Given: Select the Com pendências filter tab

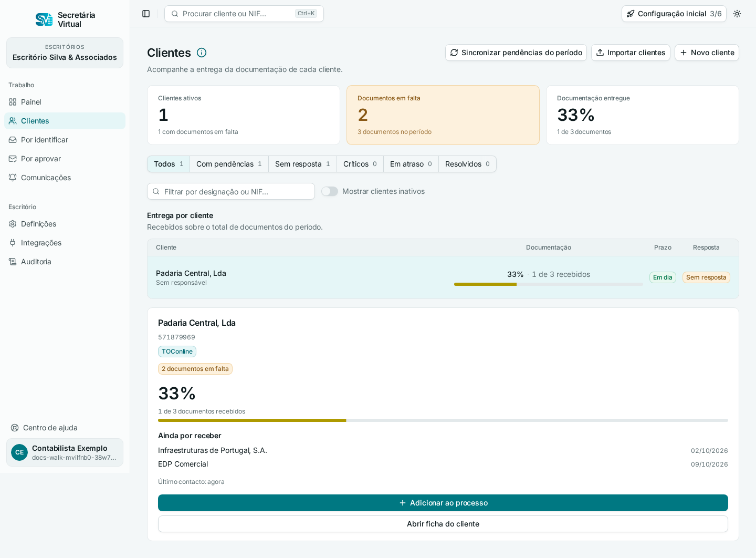Looking at the screenshot, I should point(229,164).
